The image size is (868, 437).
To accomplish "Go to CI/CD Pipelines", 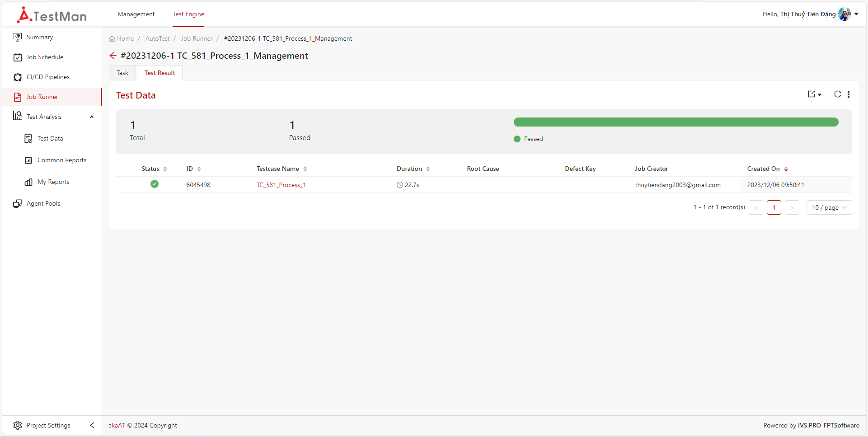I will tap(48, 77).
